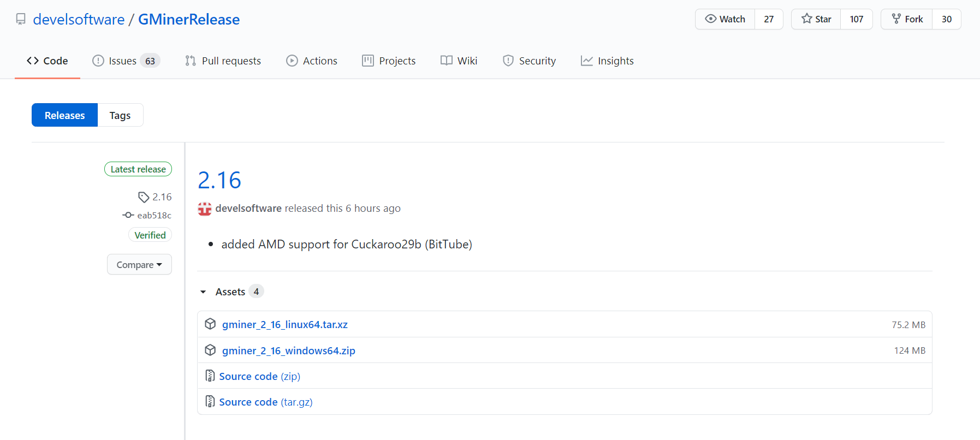
Task: Click package icon for linux64 tar.xz asset
Action: pos(210,324)
